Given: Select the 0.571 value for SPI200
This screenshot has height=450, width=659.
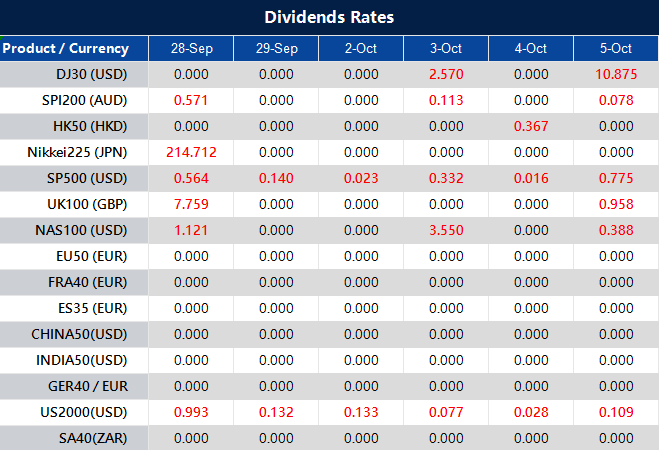Looking at the screenshot, I should click(x=191, y=100).
